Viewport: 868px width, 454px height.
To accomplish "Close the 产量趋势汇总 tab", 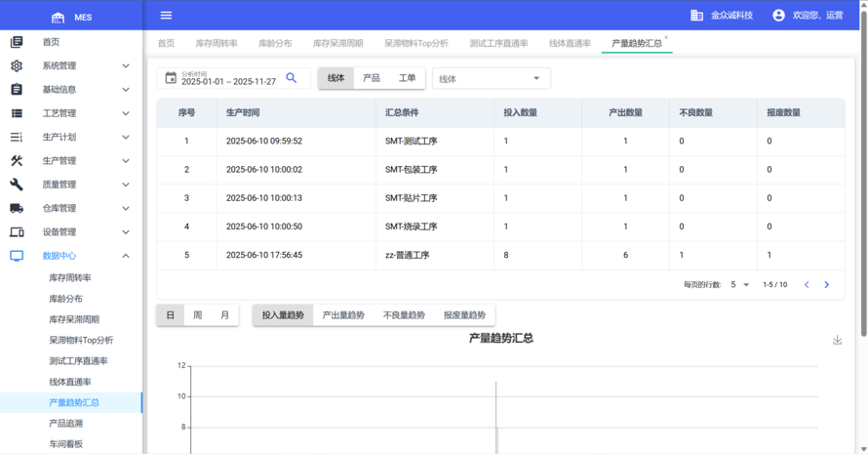I will pyautogui.click(x=666, y=38).
